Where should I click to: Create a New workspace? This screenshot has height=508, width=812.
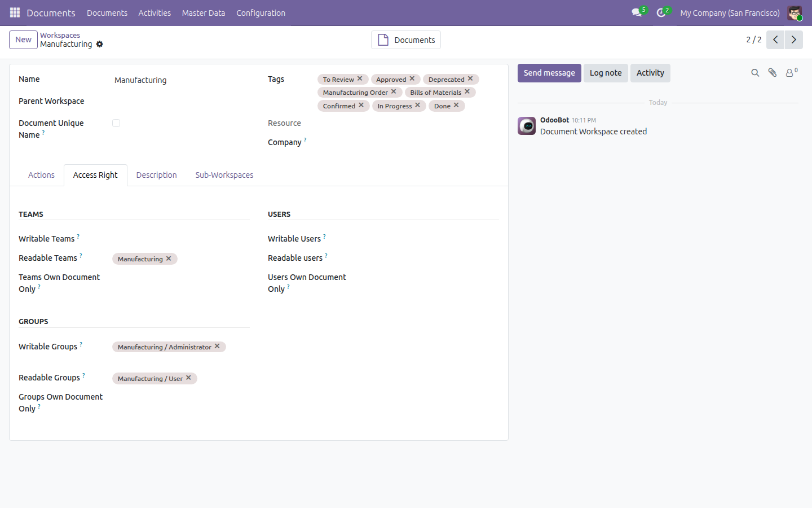pos(24,40)
